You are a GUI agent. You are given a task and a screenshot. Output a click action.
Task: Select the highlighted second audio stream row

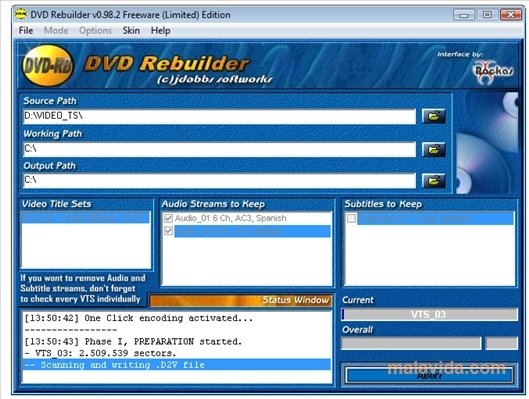pyautogui.click(x=252, y=231)
